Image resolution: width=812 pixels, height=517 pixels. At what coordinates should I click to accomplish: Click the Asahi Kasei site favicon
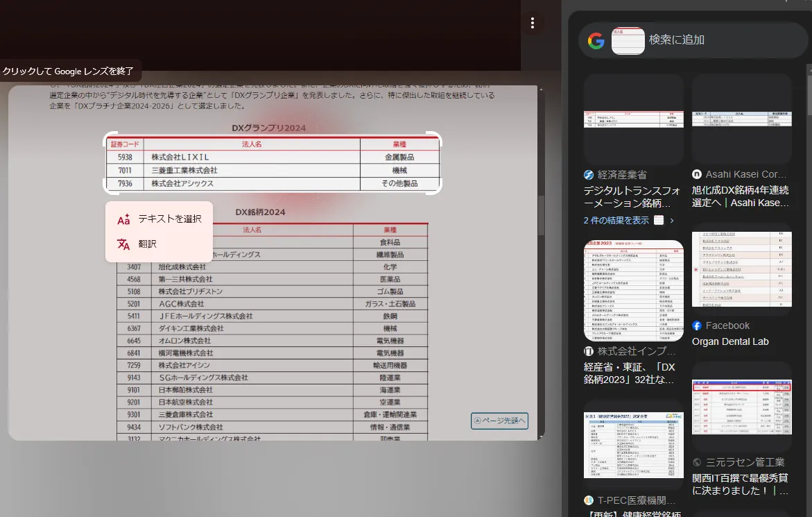(x=696, y=174)
